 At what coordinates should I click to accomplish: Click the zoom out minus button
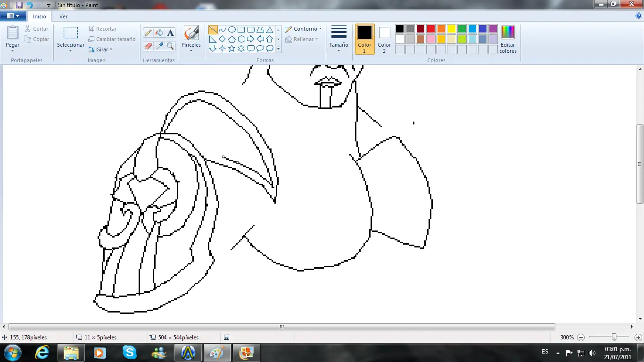[x=581, y=337]
